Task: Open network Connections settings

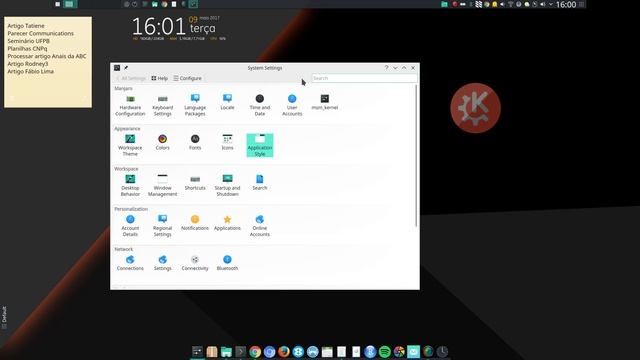Action: pos(130,263)
